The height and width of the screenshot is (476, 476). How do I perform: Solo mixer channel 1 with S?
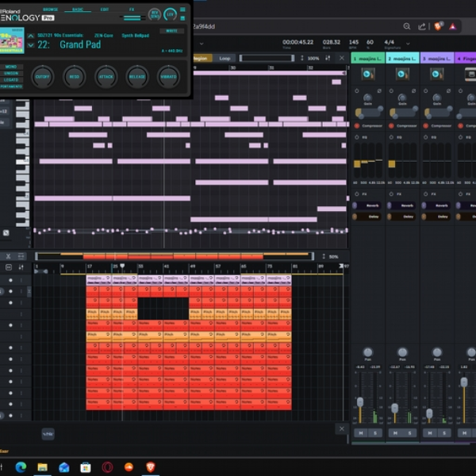coord(375,433)
